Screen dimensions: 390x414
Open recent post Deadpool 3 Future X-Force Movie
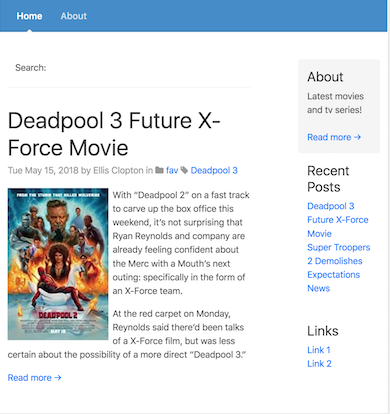tap(338, 220)
